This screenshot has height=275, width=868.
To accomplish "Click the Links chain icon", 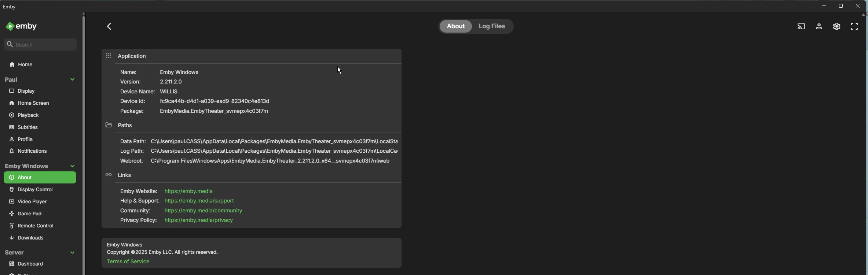I will click(x=109, y=175).
